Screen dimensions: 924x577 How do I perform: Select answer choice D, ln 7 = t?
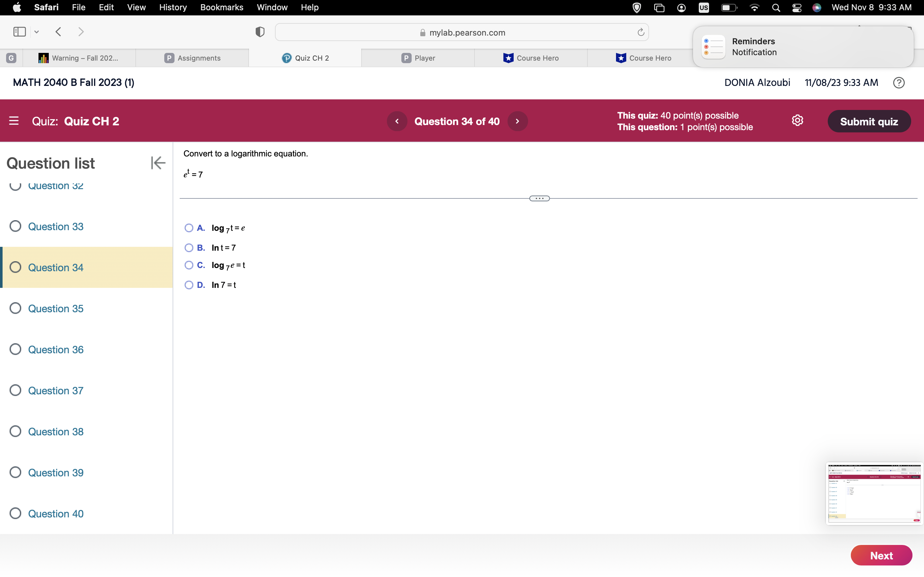click(189, 285)
